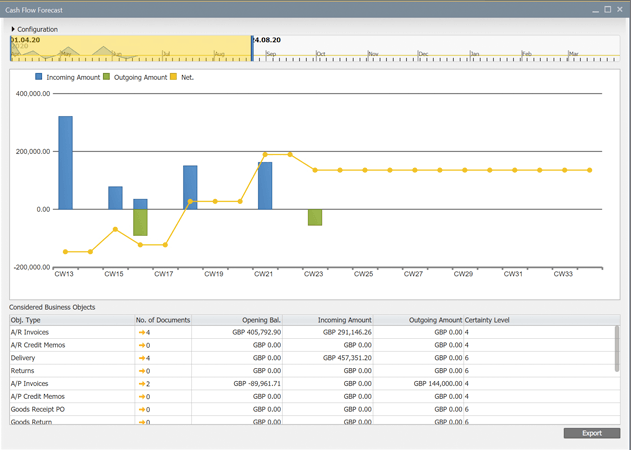The height and width of the screenshot is (450, 631).
Task: Click opening balance GBP -89,961.71
Action: coord(257,384)
